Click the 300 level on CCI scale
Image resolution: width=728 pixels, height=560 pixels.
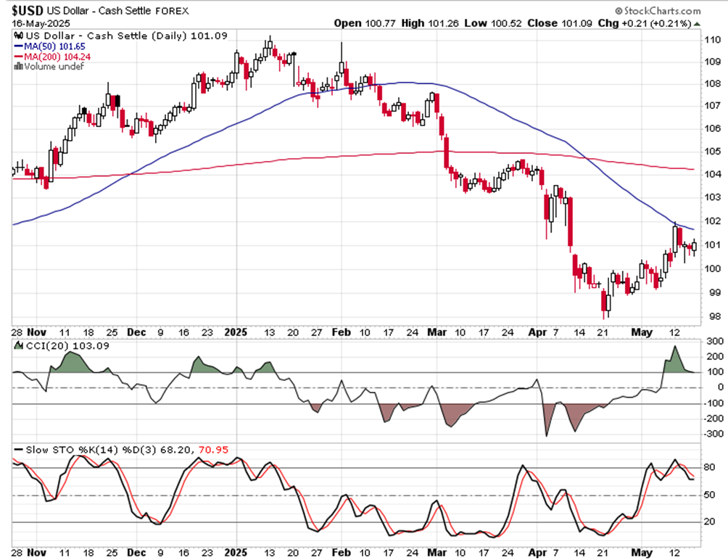click(716, 341)
